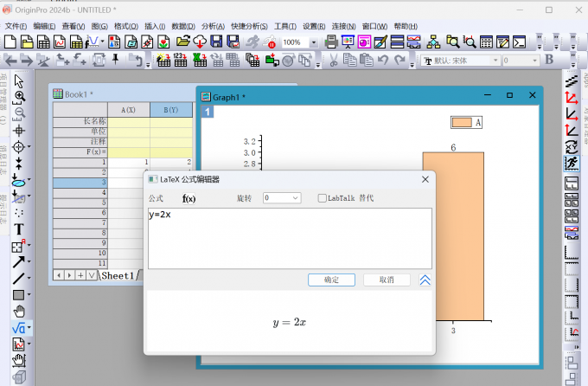Open the 100% zoom level dropdown
The image size is (588, 386).
314,42
